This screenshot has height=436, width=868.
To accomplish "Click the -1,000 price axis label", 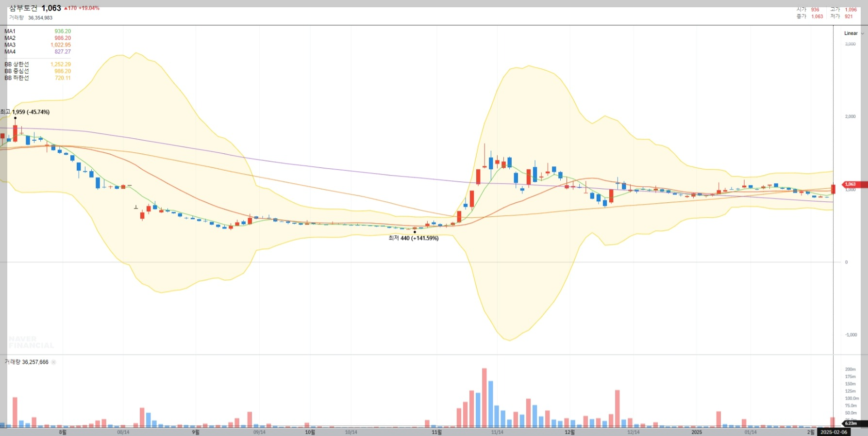I will (x=850, y=335).
